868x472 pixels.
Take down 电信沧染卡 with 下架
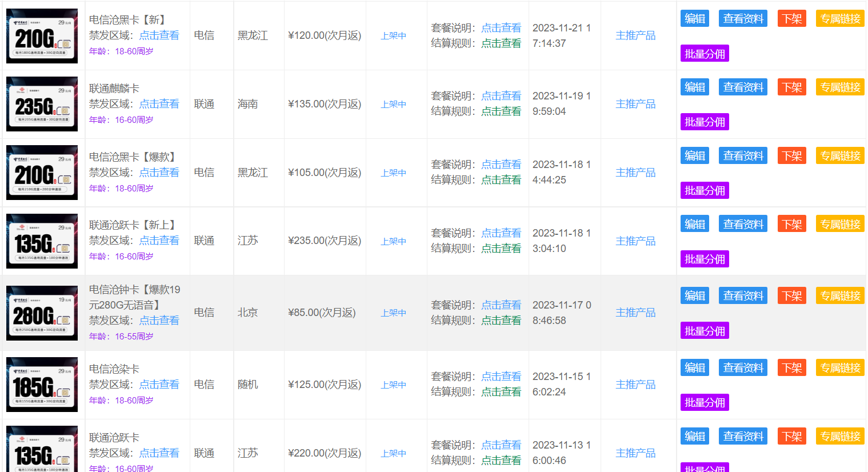791,368
